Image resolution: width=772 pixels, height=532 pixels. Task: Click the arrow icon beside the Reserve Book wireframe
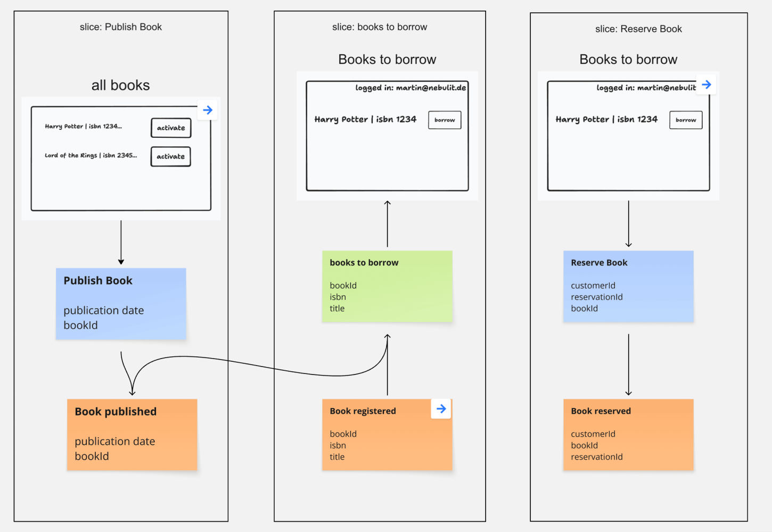click(x=706, y=84)
